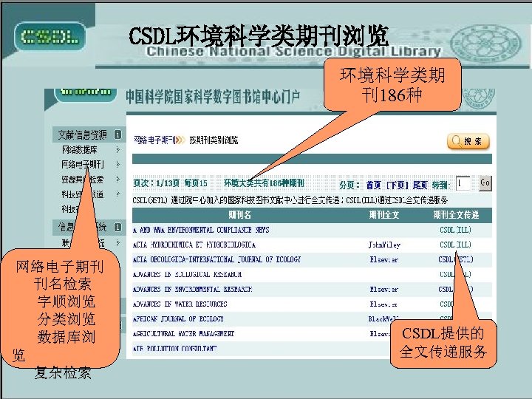Click the 页次:1/13页 pagination text
532x399 pixels.
point(157,183)
